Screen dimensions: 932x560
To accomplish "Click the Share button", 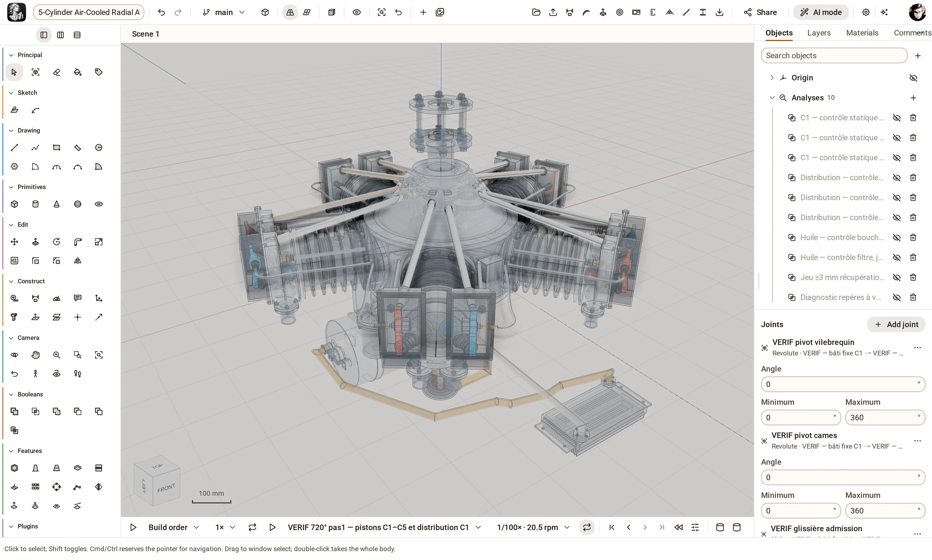I will [760, 12].
